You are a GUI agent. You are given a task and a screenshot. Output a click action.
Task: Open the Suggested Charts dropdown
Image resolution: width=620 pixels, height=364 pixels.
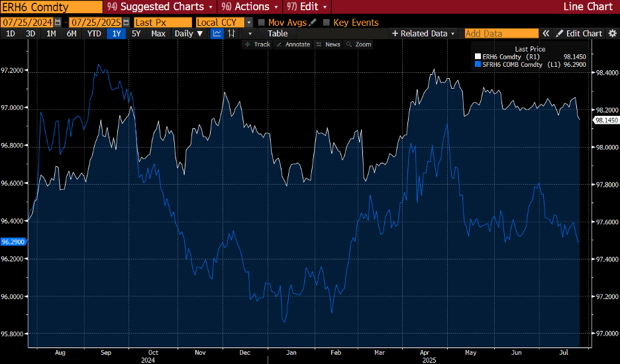[x=160, y=7]
